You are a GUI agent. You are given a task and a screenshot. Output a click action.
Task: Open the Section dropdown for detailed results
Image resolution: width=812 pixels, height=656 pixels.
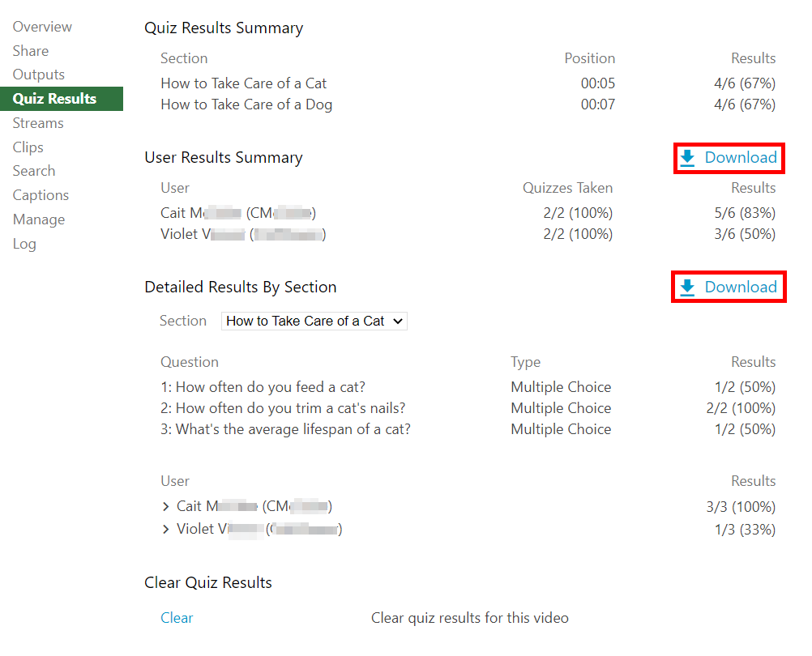pos(314,321)
